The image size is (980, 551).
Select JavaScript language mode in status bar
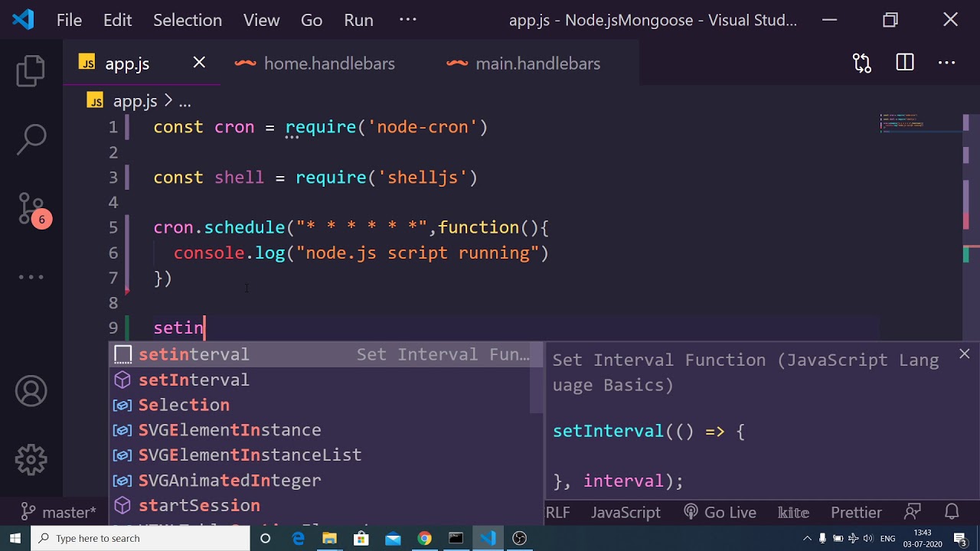(626, 512)
